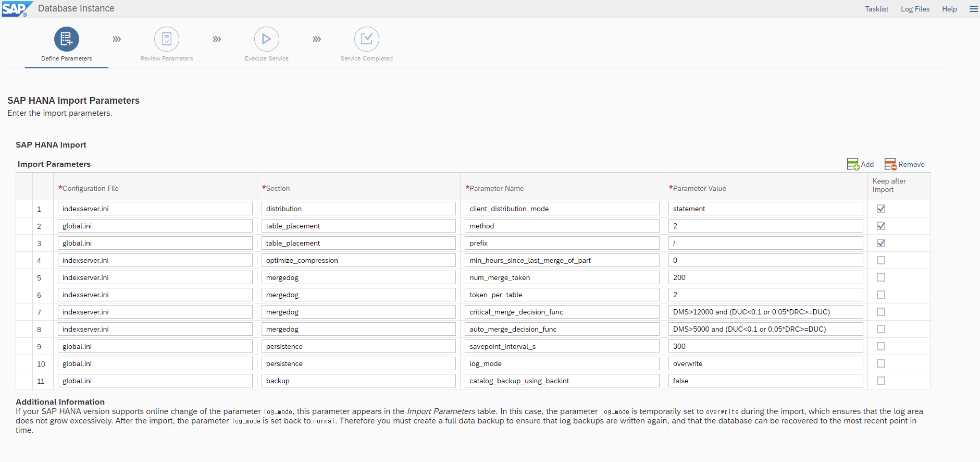Uncheck Keep after Import for prefix row
The height and width of the screenshot is (462, 980).
[881, 243]
